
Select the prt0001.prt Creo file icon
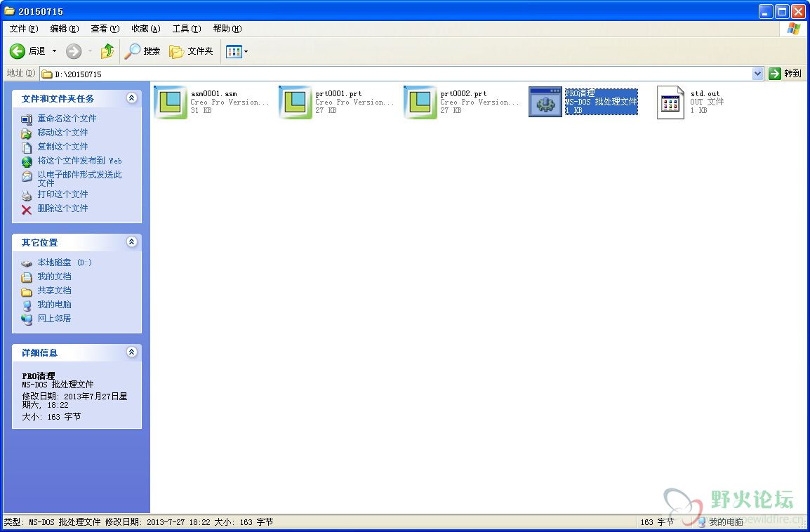pos(296,102)
